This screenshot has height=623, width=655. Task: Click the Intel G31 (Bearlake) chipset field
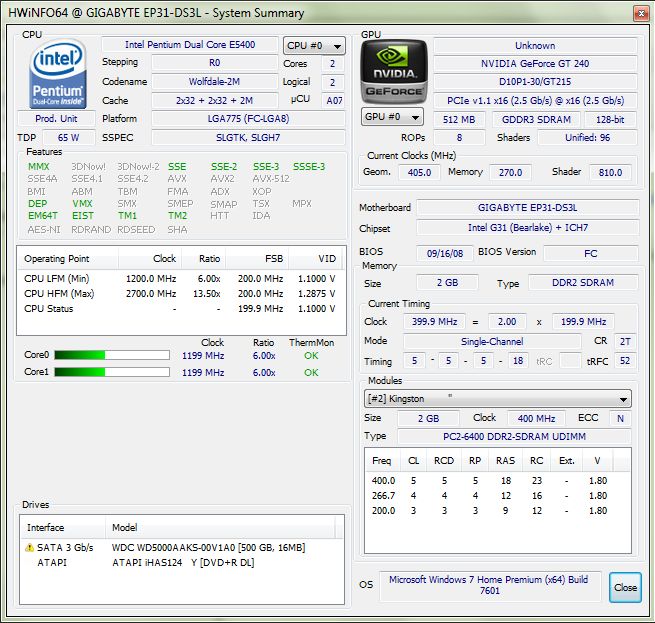click(528, 228)
